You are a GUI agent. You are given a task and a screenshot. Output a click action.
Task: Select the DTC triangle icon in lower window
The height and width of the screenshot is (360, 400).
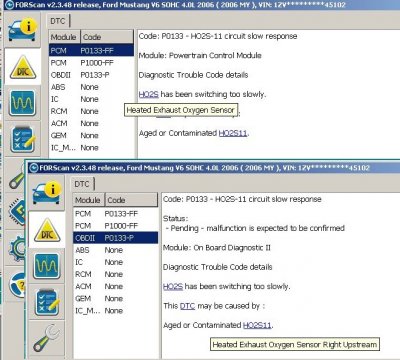[x=47, y=230]
